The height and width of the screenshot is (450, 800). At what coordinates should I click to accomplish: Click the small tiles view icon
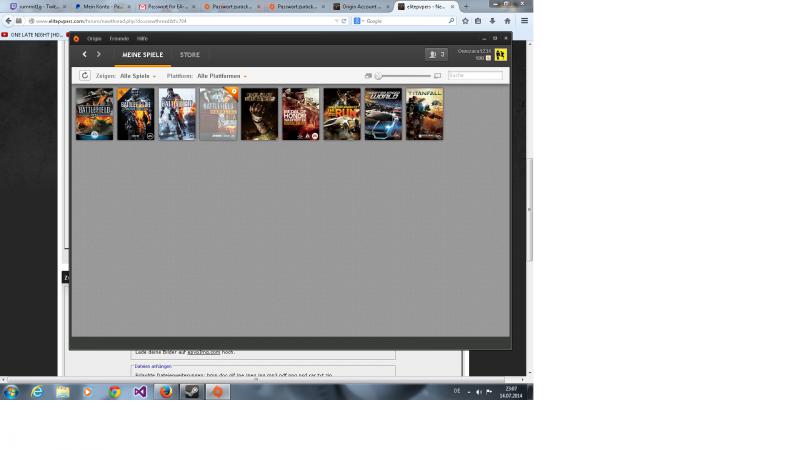[x=368, y=76]
